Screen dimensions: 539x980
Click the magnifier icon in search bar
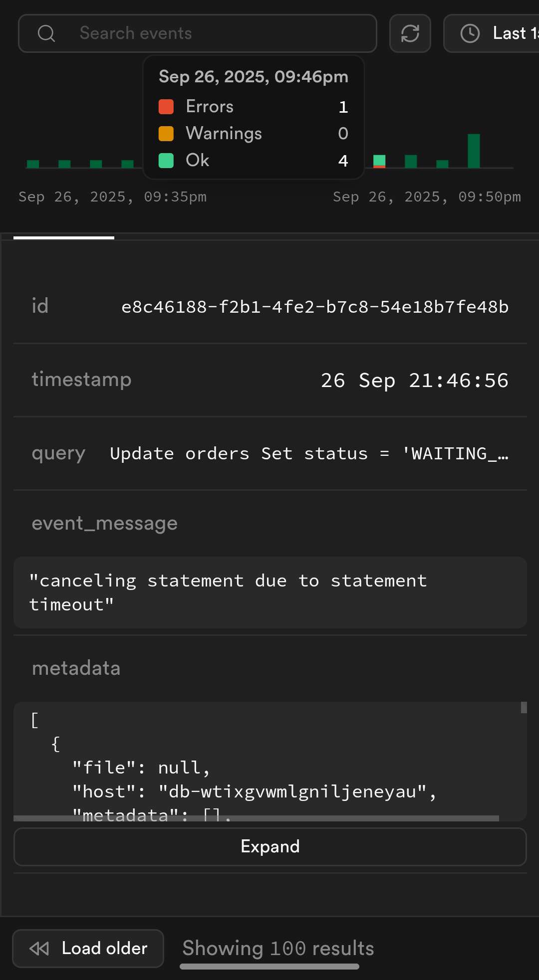coord(46,33)
